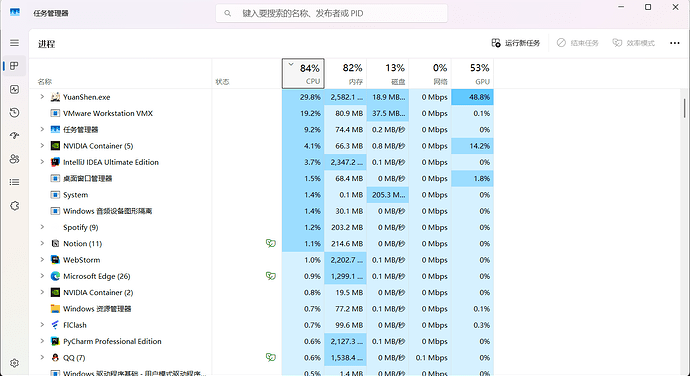Open the Users sidebar icon

pos(15,159)
